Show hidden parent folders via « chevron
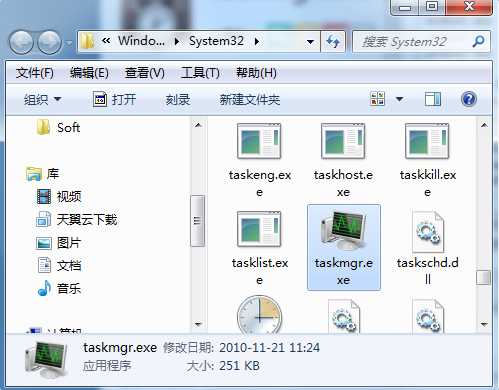The width and height of the screenshot is (499, 390). pyautogui.click(x=106, y=41)
